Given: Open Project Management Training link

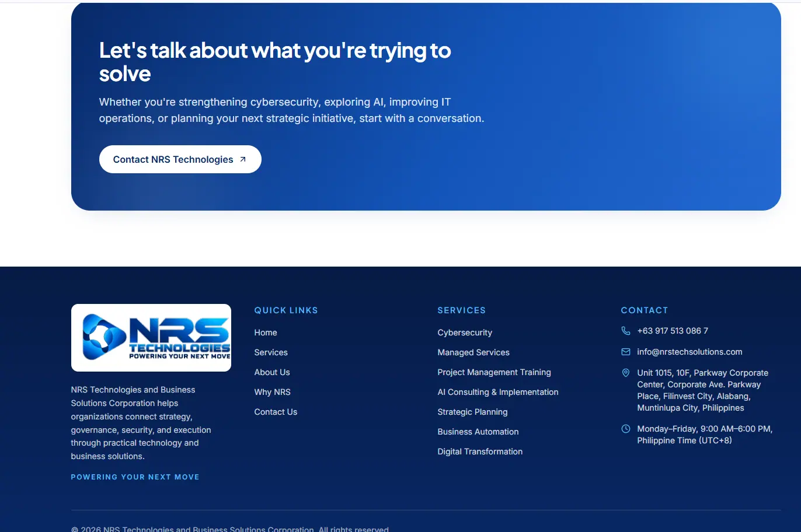Looking at the screenshot, I should point(494,372).
